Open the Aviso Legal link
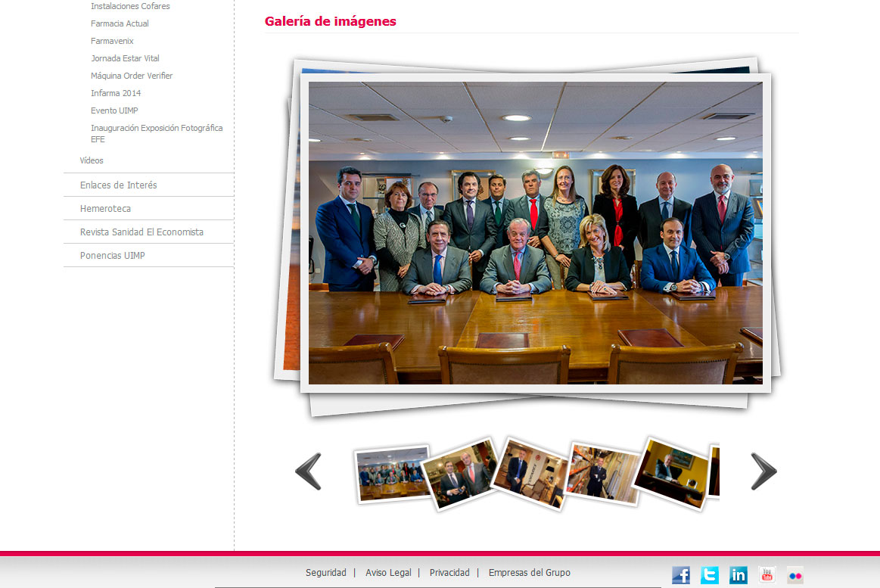Image resolution: width=880 pixels, height=588 pixels. click(388, 573)
